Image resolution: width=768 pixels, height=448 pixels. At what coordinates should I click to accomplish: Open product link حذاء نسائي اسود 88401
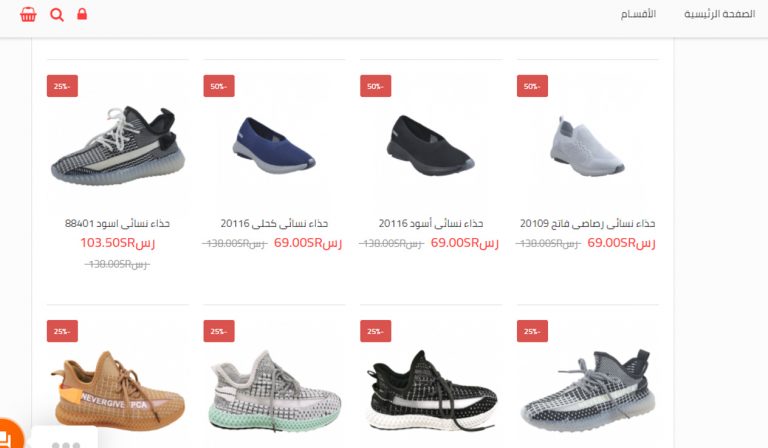(118, 223)
